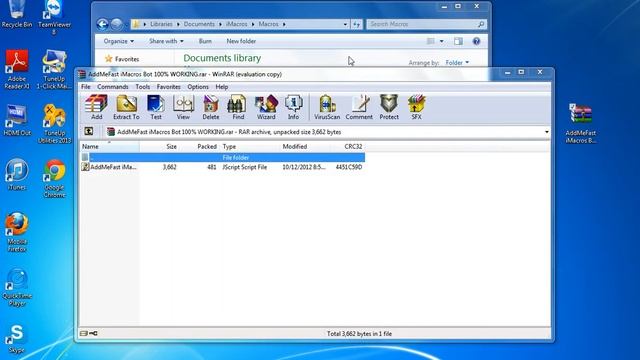Open Explorer help question-mark icon
Image resolution: width=640 pixels, height=360 pixels.
point(476,41)
